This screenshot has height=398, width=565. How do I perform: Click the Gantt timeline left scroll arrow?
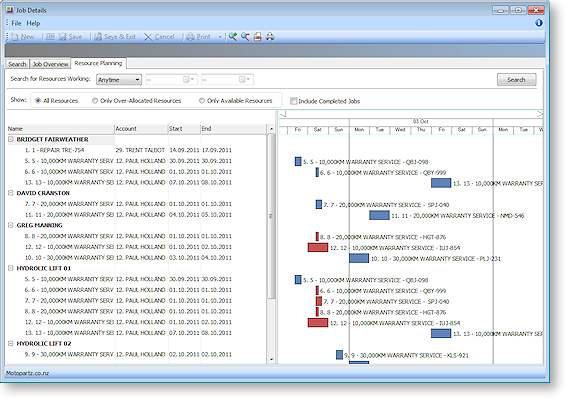click(x=283, y=115)
